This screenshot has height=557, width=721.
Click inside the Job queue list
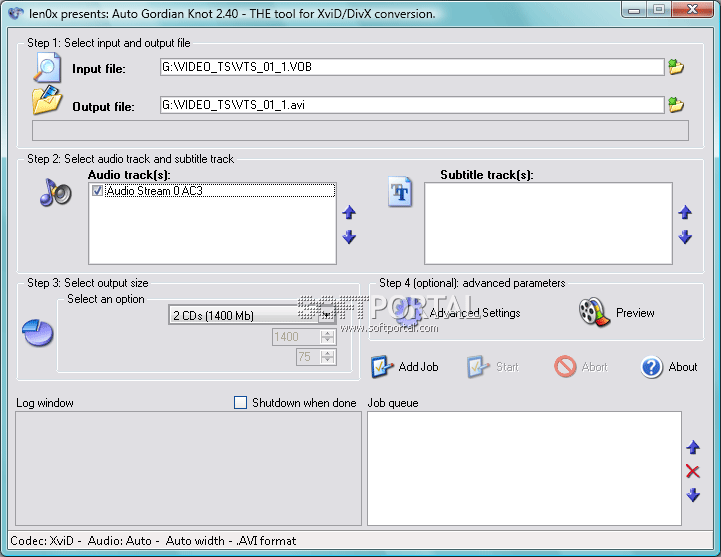tap(524, 468)
